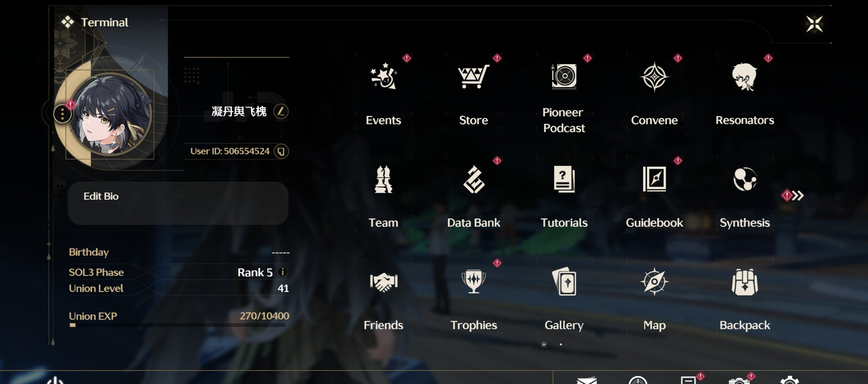Open the Convene star icon
The image size is (868, 384).
pos(654,76)
